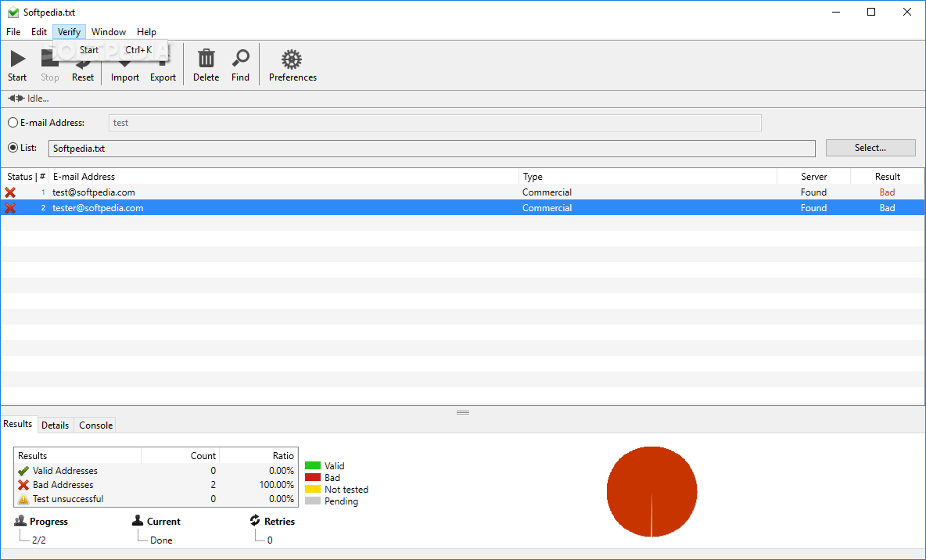Open the File menu
Image resolution: width=926 pixels, height=560 pixels.
[x=13, y=31]
